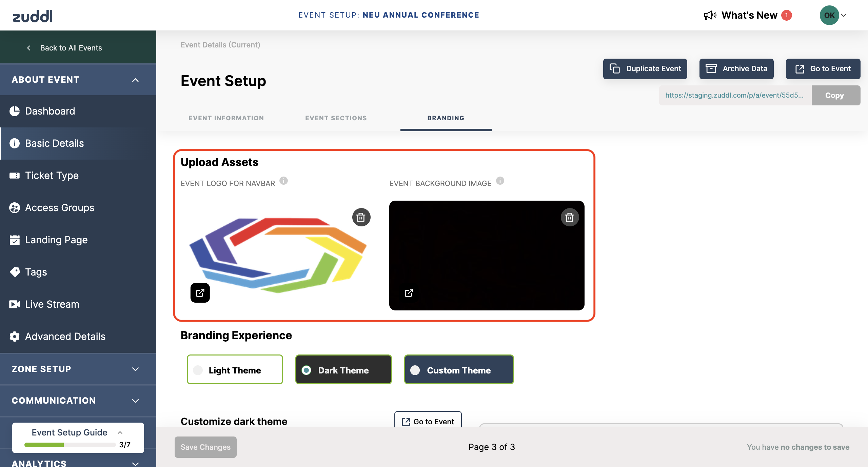Delete the event logo image
The image size is (868, 467).
click(361, 217)
